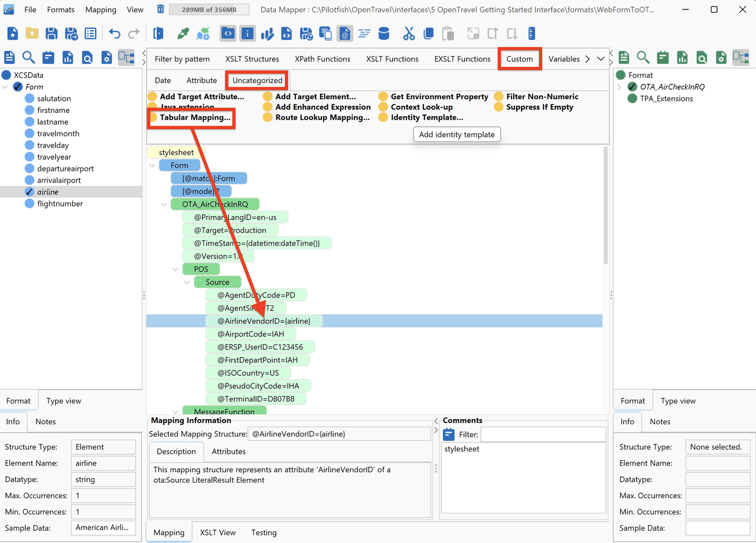Toggle the code-folder view toolbar button
Image resolution: width=756 pixels, height=543 pixels.
pos(228,34)
